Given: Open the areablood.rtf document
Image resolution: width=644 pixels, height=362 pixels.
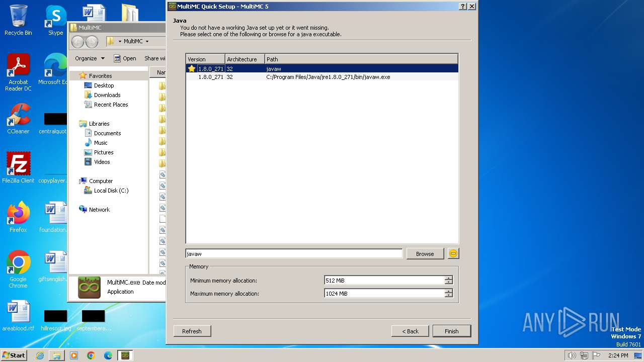Looking at the screenshot, I should [x=18, y=316].
